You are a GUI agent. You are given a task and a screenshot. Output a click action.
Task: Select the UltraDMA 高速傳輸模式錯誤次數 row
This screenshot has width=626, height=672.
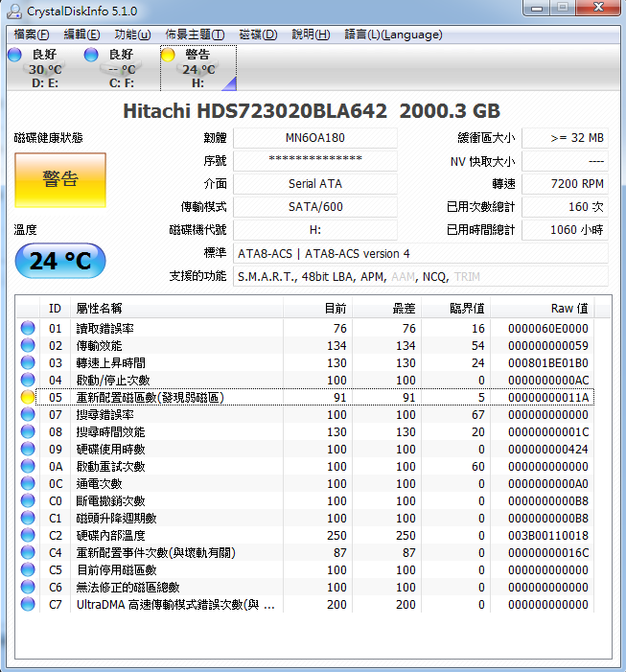tap(305, 604)
